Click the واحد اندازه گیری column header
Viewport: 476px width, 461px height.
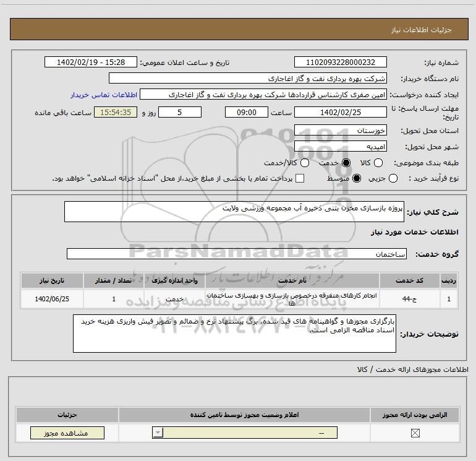click(x=174, y=280)
